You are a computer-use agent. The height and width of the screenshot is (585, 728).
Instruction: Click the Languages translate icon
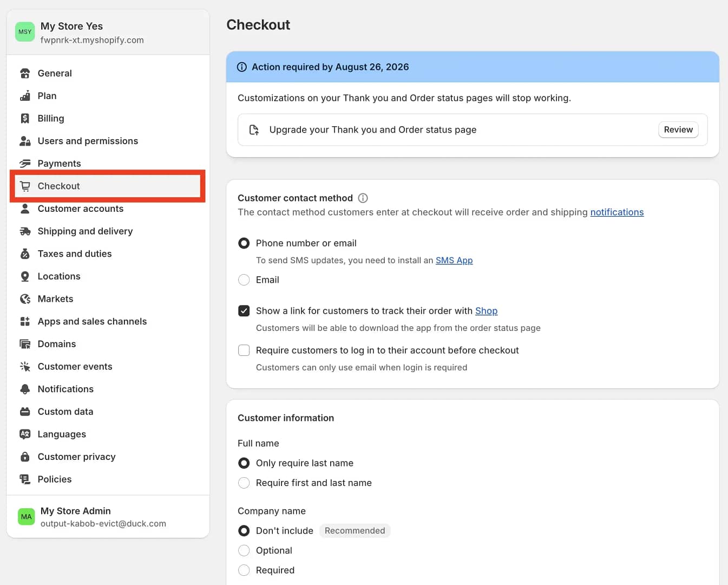click(x=25, y=434)
